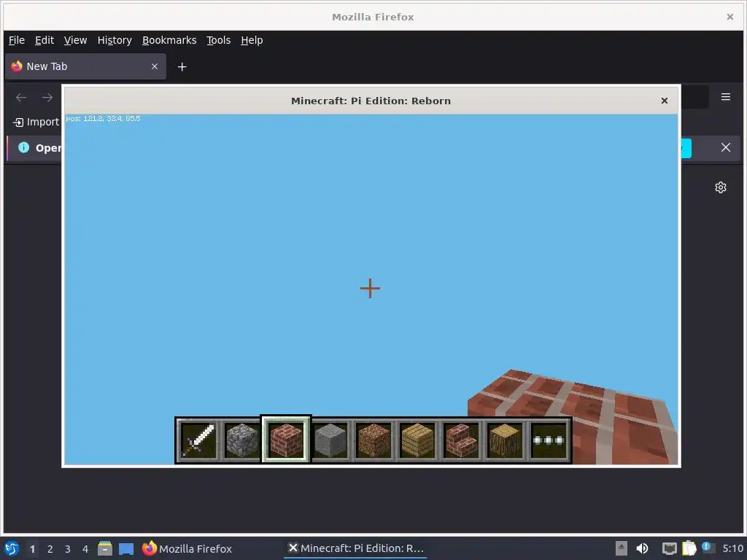This screenshot has width=747, height=560.
Task: Open a new Firefox tab
Action: pyautogui.click(x=182, y=66)
